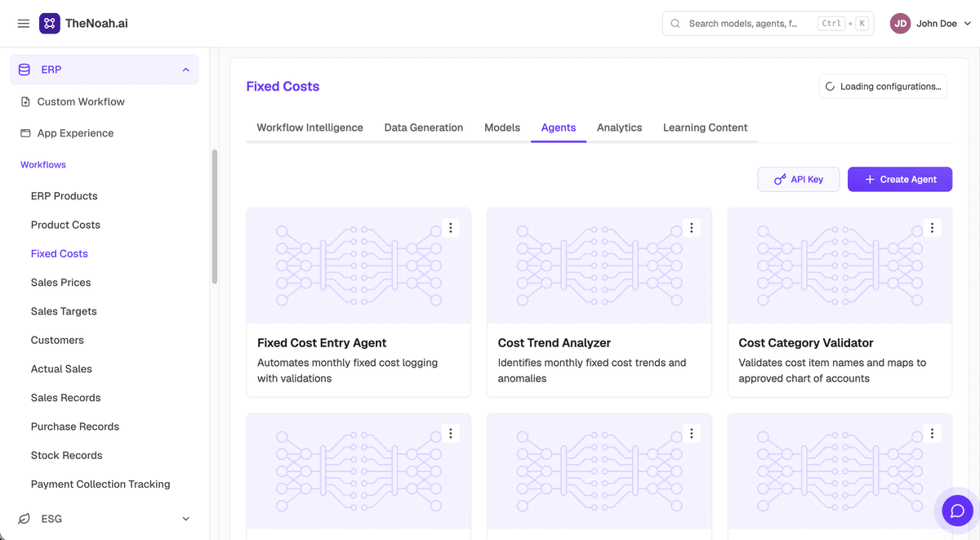Switch to the Analytics tab

[619, 127]
